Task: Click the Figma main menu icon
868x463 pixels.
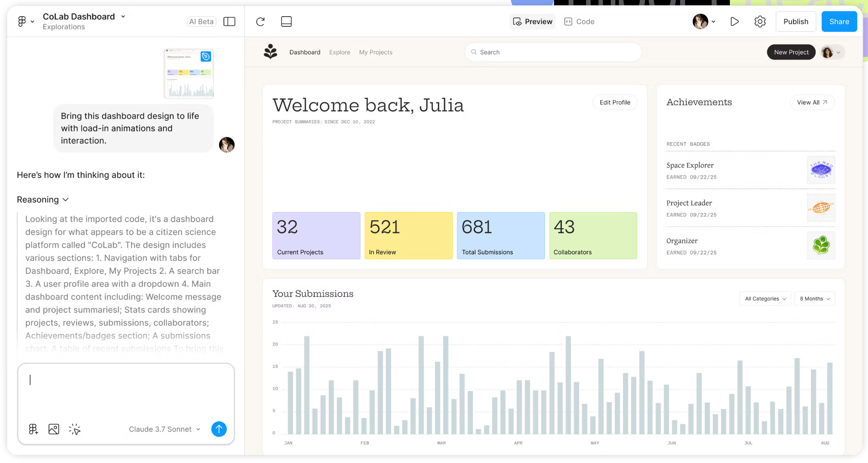Action: (x=22, y=21)
